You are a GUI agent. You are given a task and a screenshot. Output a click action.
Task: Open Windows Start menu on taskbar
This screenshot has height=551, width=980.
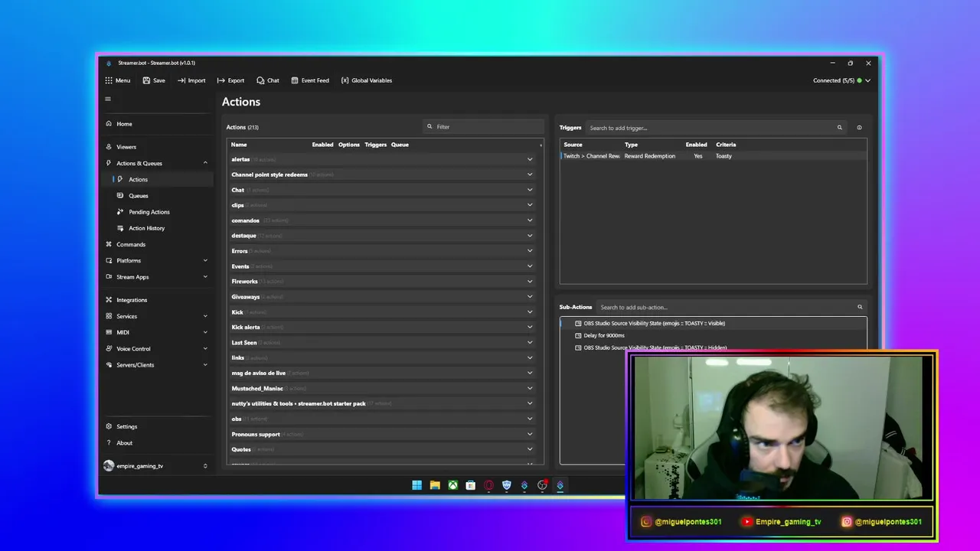(416, 485)
